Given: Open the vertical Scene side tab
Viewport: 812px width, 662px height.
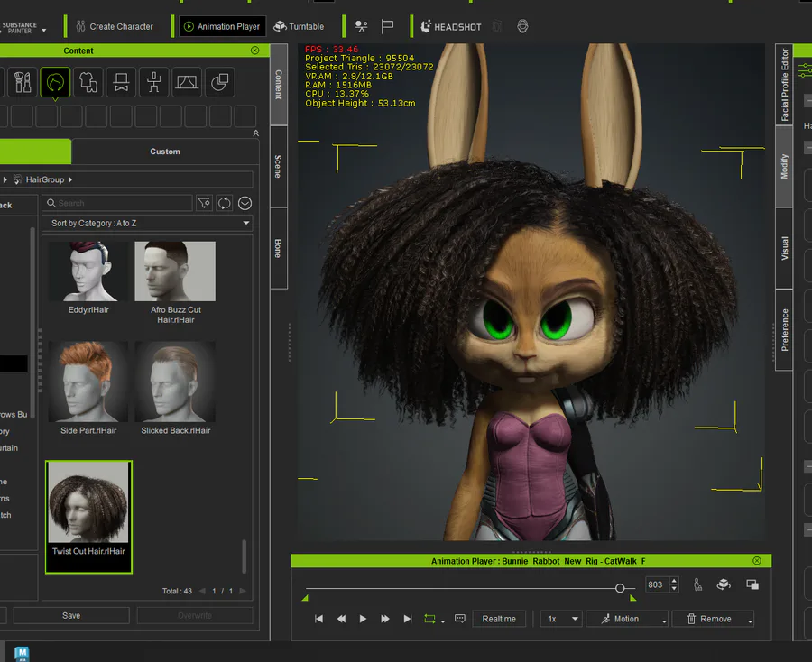Looking at the screenshot, I should pyautogui.click(x=279, y=166).
